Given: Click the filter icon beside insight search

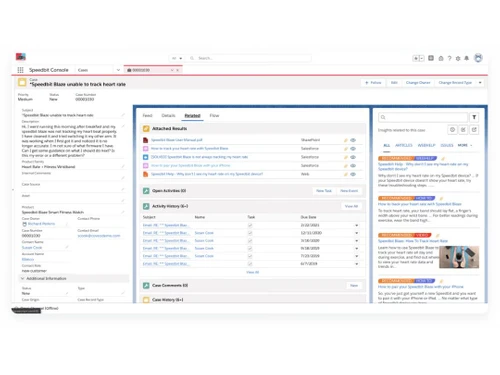Looking at the screenshot, I should (474, 117).
